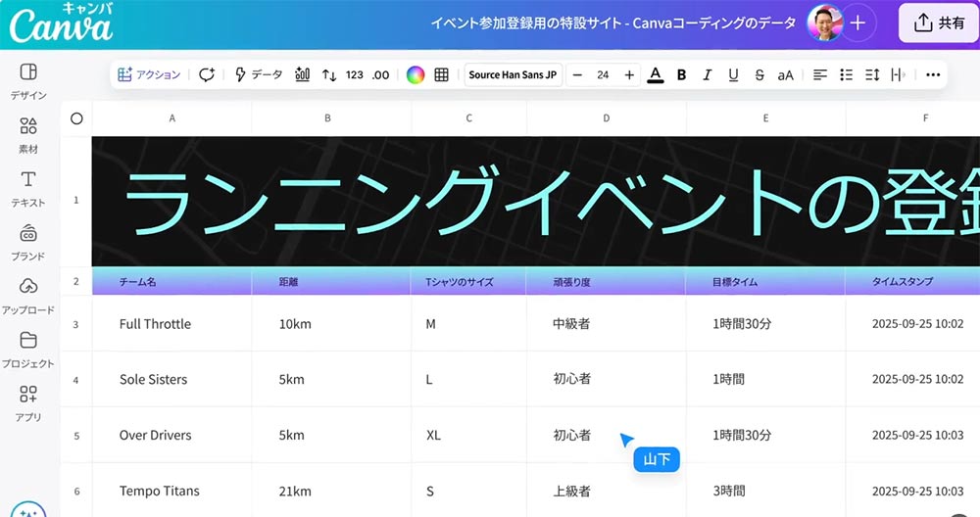Increase font size with the plus stepper

[629, 74]
